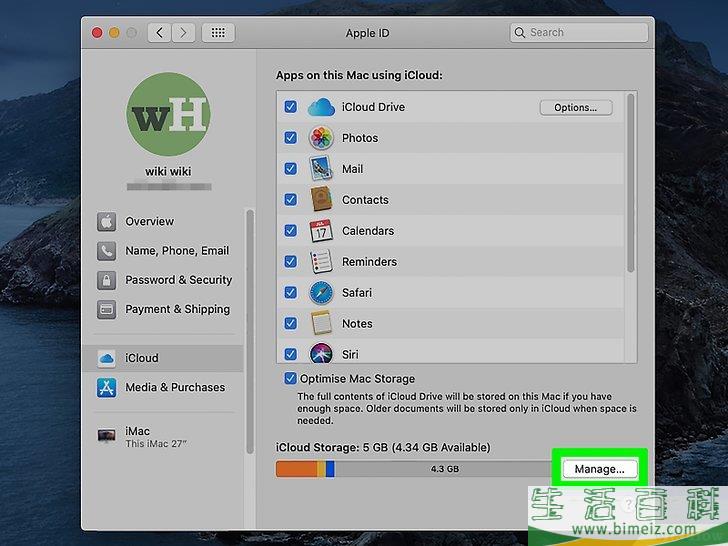Screen dimensions: 728x546
Task: Open Name, Phone, Email section
Action: click(x=163, y=251)
